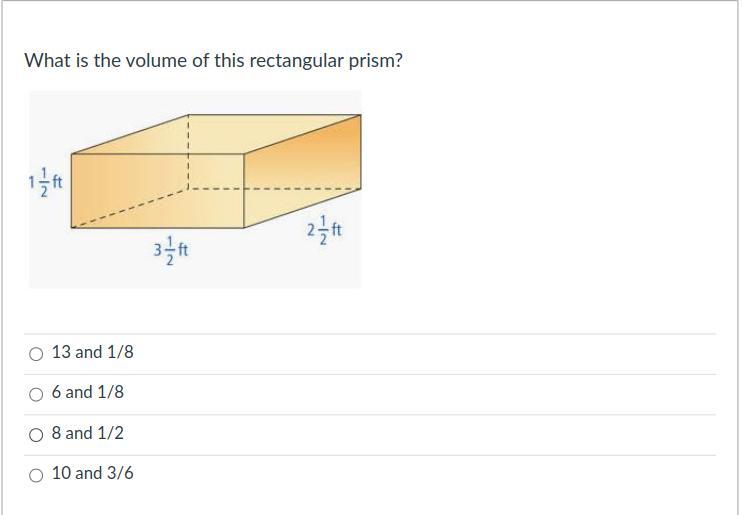Mark the 8 and 1/2 radio option
This screenshot has height=515, width=742.
[36, 435]
